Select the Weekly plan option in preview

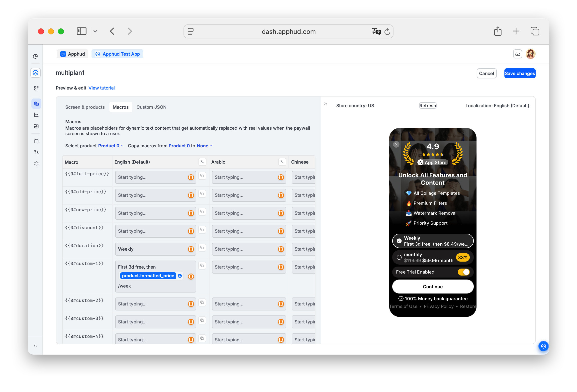[x=433, y=241]
